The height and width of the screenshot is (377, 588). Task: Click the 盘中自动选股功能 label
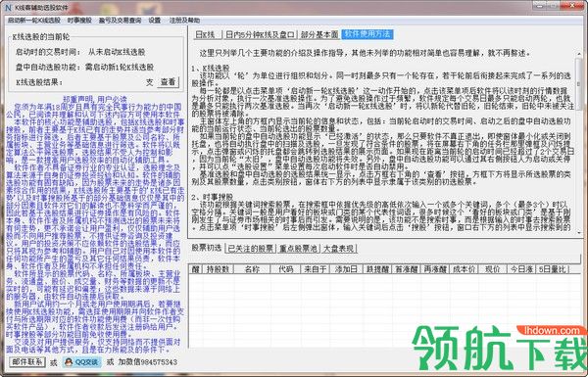coord(48,68)
